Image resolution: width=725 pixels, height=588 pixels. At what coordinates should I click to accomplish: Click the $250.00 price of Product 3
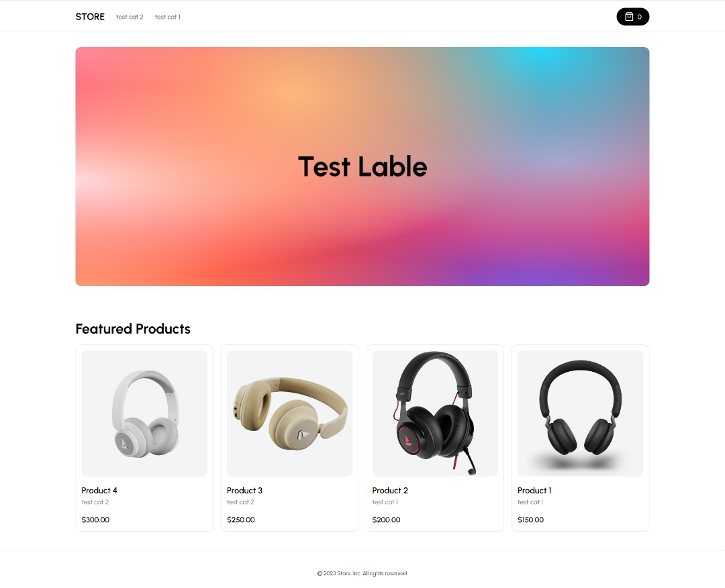pyautogui.click(x=241, y=520)
